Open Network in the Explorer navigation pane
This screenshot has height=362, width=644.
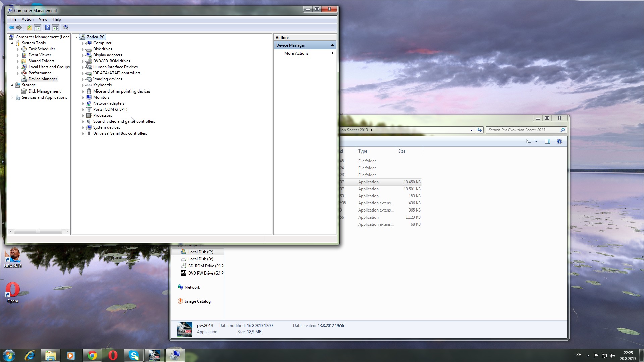192,287
